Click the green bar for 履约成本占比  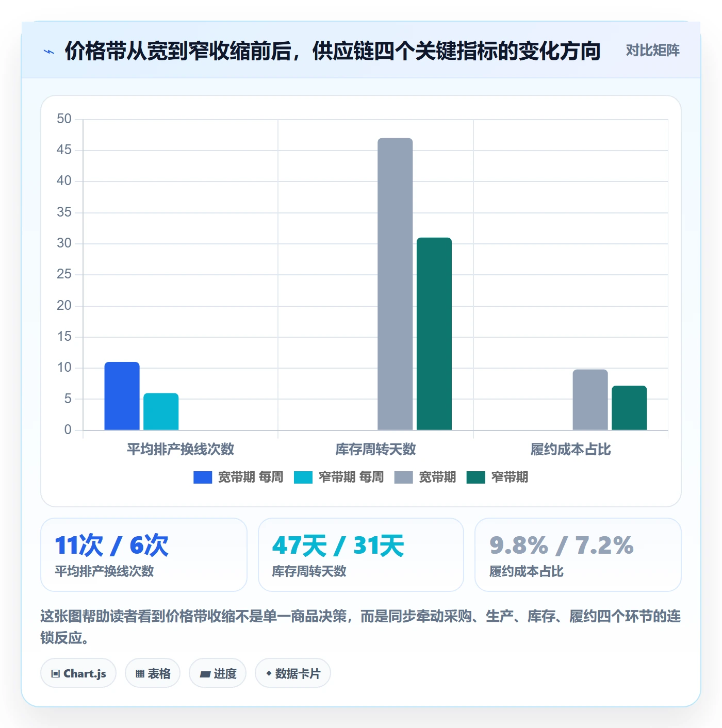point(629,408)
